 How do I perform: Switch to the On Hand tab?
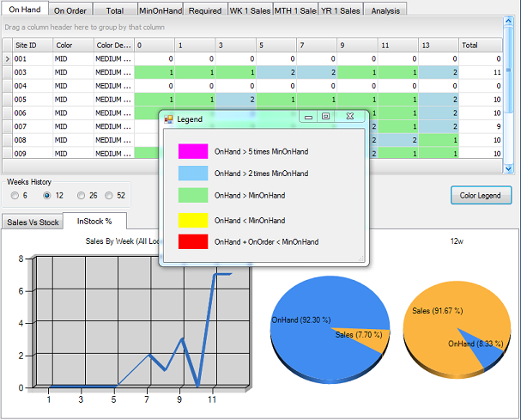pos(25,9)
